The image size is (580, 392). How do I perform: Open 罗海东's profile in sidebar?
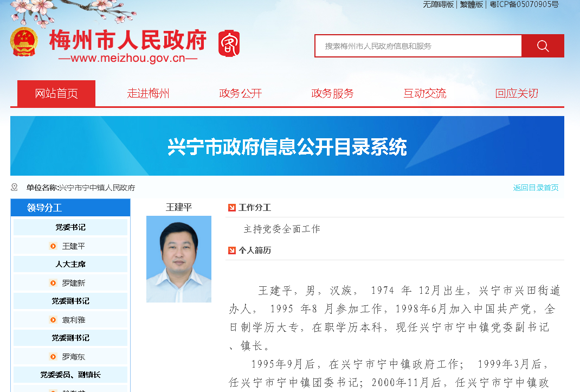[x=74, y=357]
